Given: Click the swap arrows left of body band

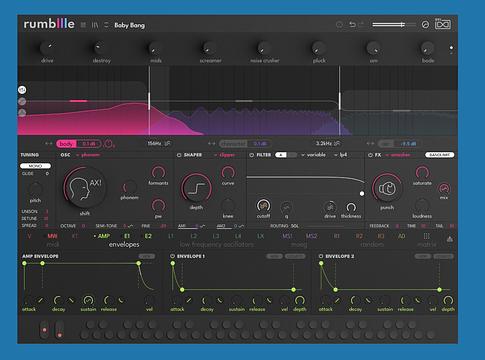Looking at the screenshot, I should (49, 144).
